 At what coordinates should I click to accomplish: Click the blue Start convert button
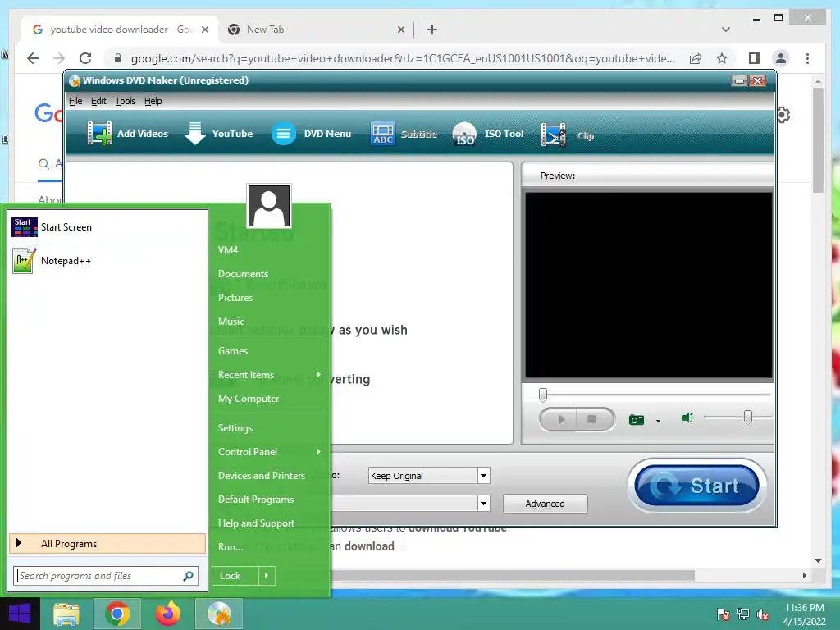pos(696,486)
